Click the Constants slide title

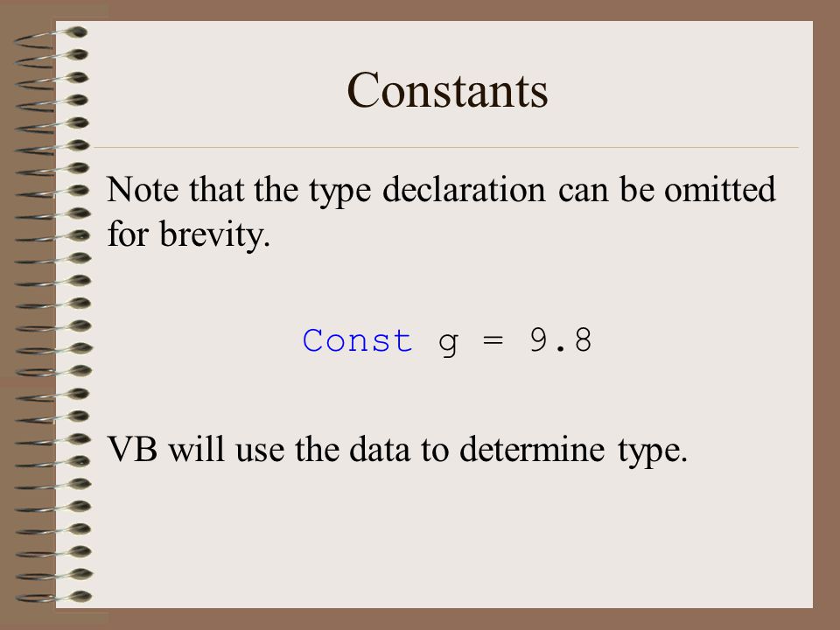pos(447,90)
